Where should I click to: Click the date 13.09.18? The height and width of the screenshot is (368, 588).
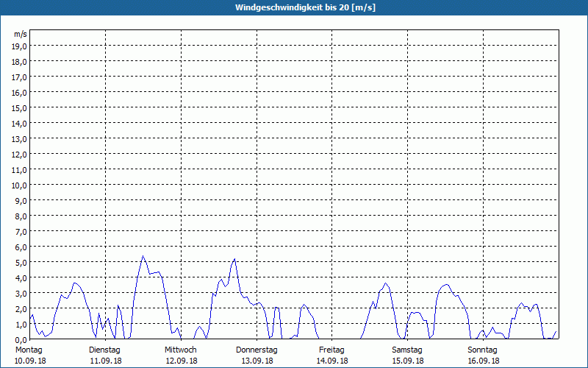pyautogui.click(x=257, y=361)
